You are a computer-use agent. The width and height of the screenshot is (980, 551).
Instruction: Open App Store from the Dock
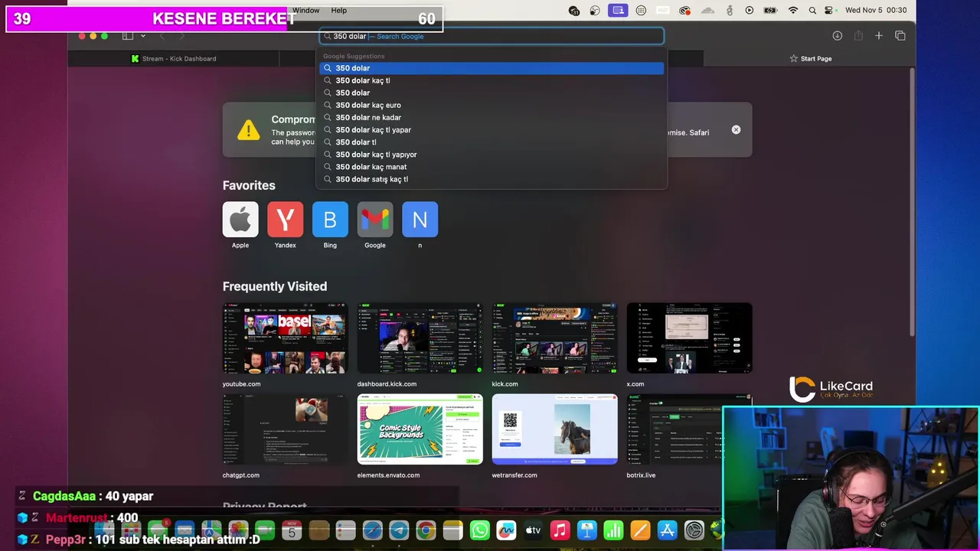pyautogui.click(x=667, y=530)
